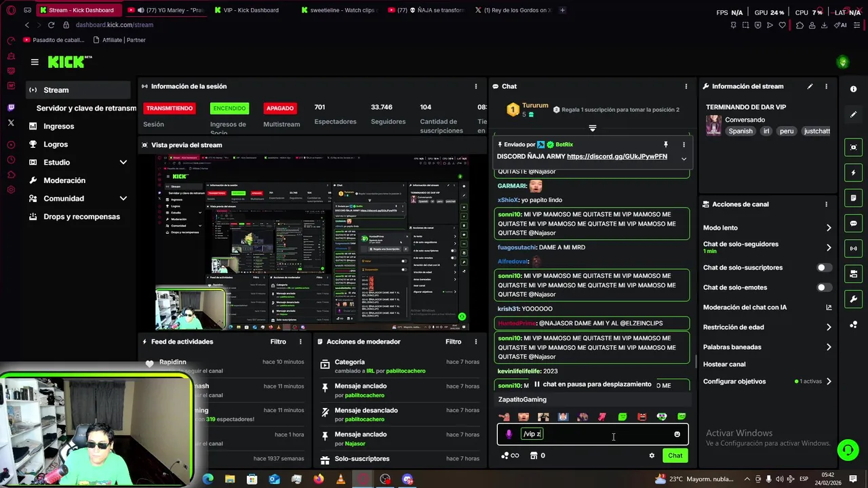Reload the page with browser refresh button
This screenshot has height=488, width=868.
52,25
